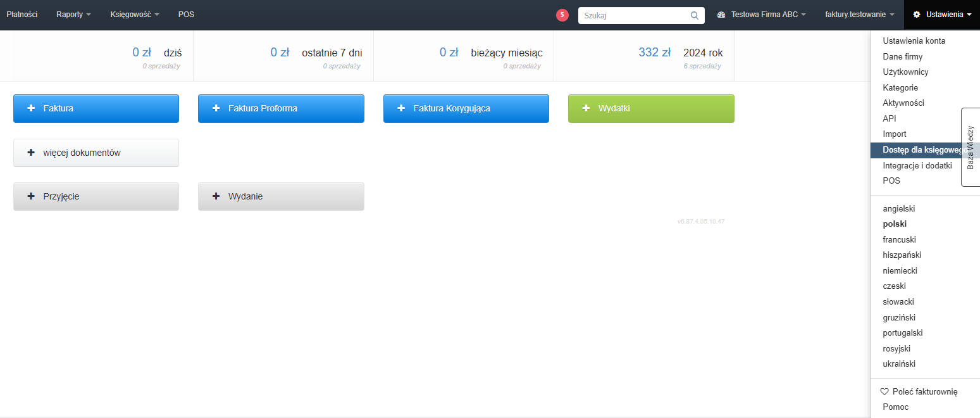
Task: Switch language to francuski
Action: (x=899, y=239)
